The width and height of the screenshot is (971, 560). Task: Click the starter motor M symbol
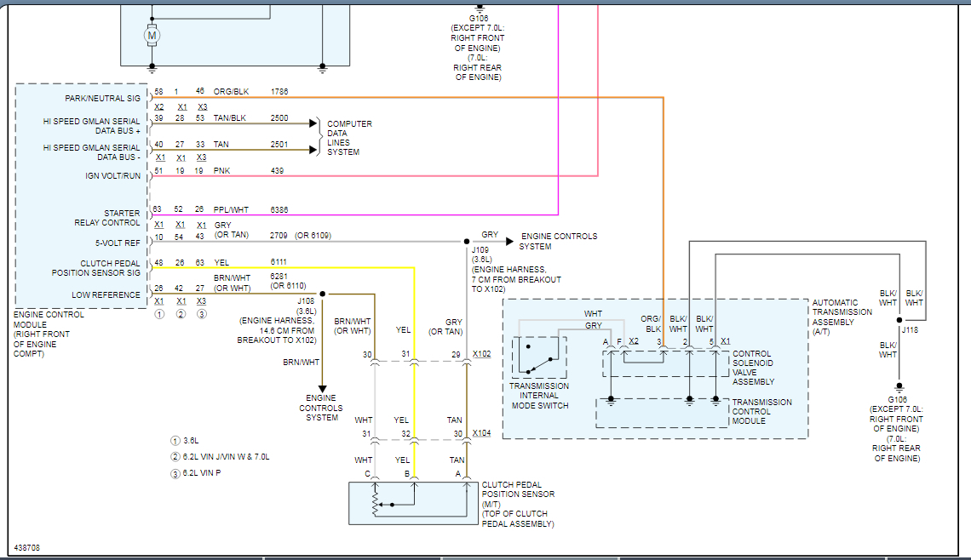[x=152, y=35]
